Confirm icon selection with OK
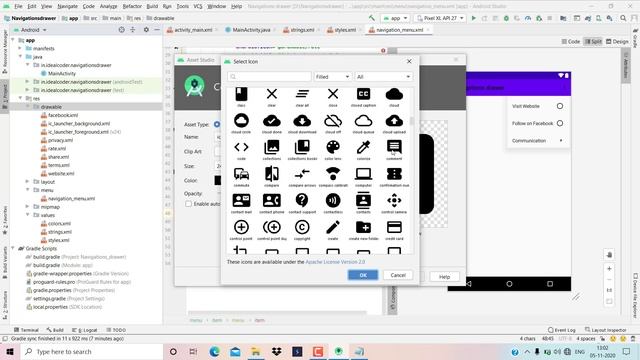This screenshot has width=640, height=360. pos(363,275)
